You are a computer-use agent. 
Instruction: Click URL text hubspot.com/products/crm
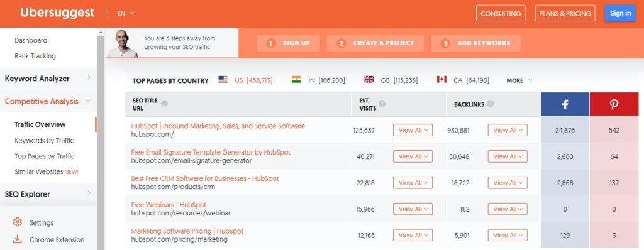click(173, 187)
